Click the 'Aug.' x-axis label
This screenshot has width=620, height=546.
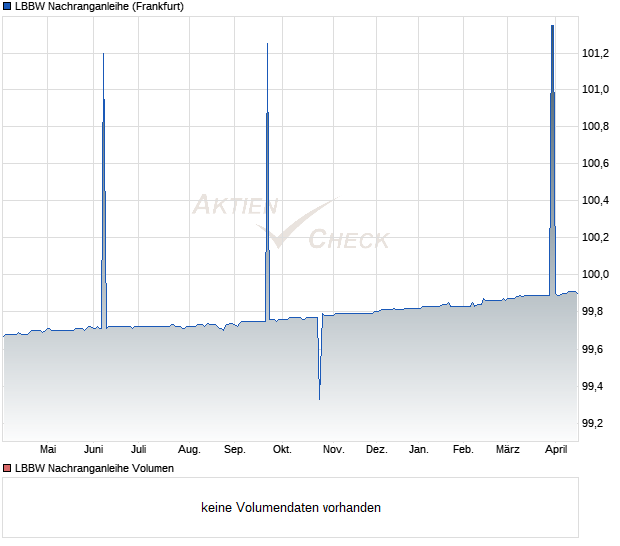click(189, 450)
